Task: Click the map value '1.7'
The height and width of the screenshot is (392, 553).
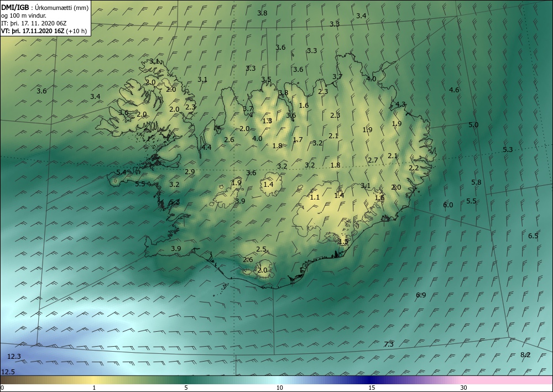Action: pyautogui.click(x=298, y=139)
